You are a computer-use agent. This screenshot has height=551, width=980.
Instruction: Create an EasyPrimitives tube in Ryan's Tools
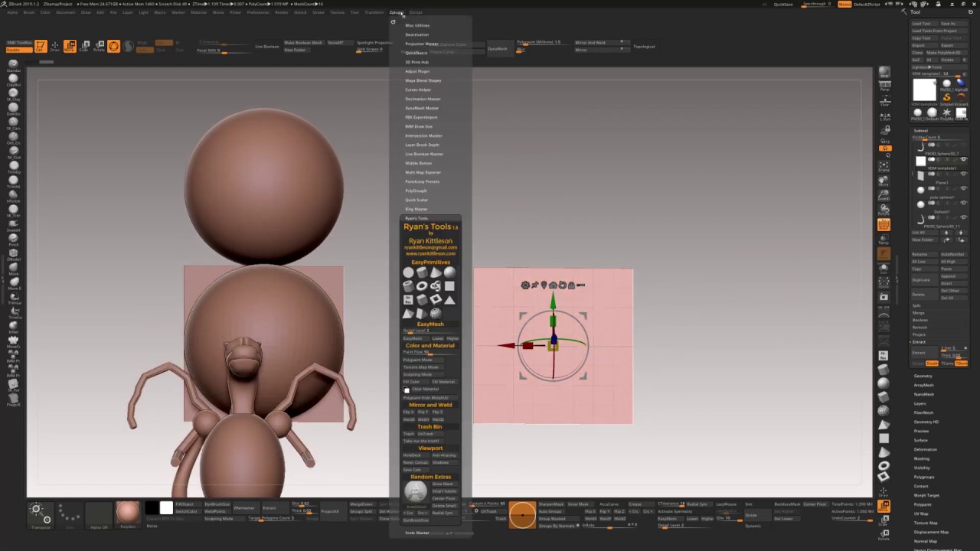pos(408,285)
